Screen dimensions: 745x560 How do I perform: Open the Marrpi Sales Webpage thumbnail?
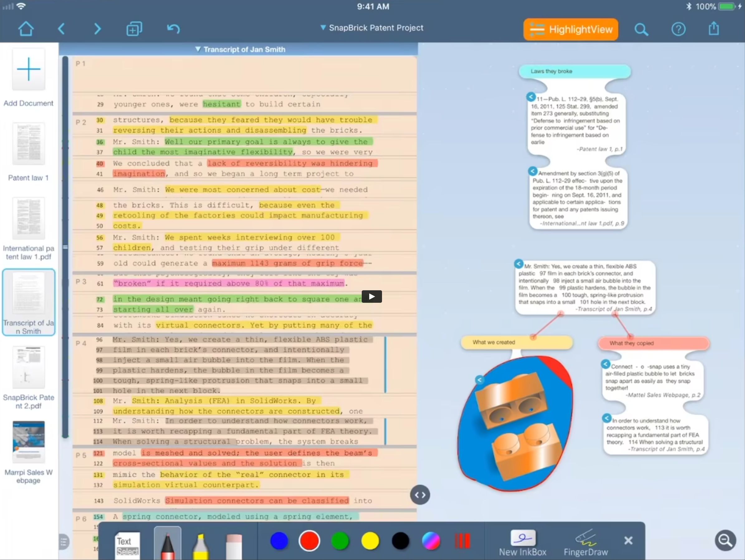[x=29, y=442]
